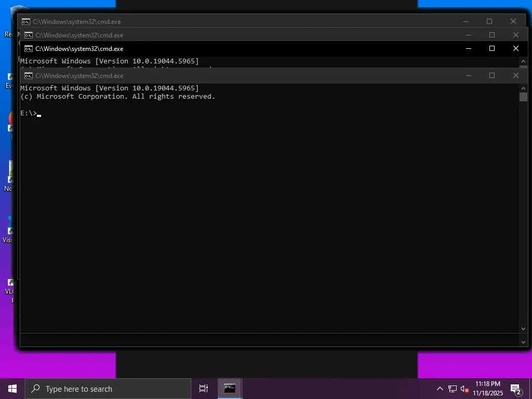Click the Version line in the active white-titled window
Viewport: 532px width, 399px height.
(110, 61)
